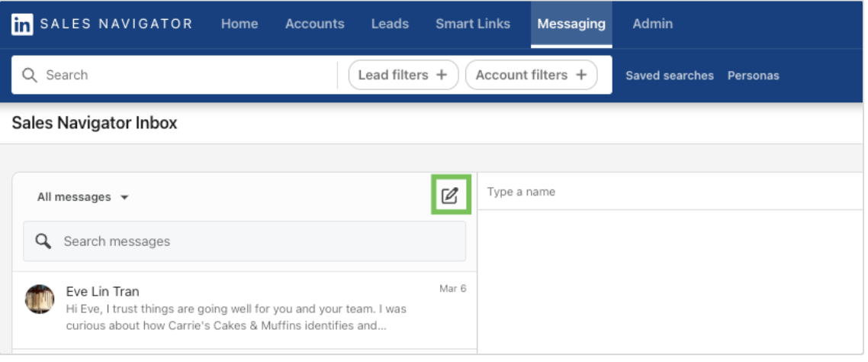Open the Eve Lin Tran conversation name
Screen dimensions: 868x362
click(102, 291)
